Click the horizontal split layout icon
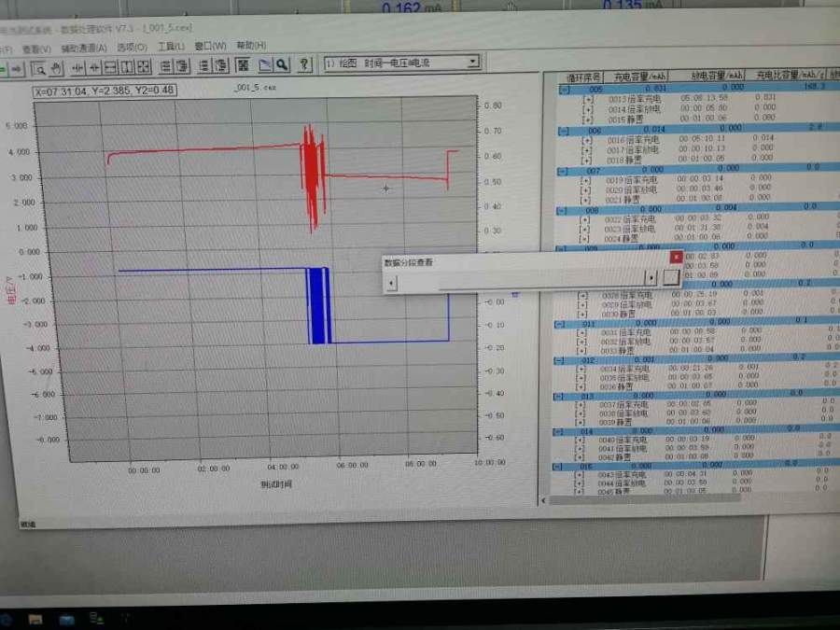 tap(110, 67)
